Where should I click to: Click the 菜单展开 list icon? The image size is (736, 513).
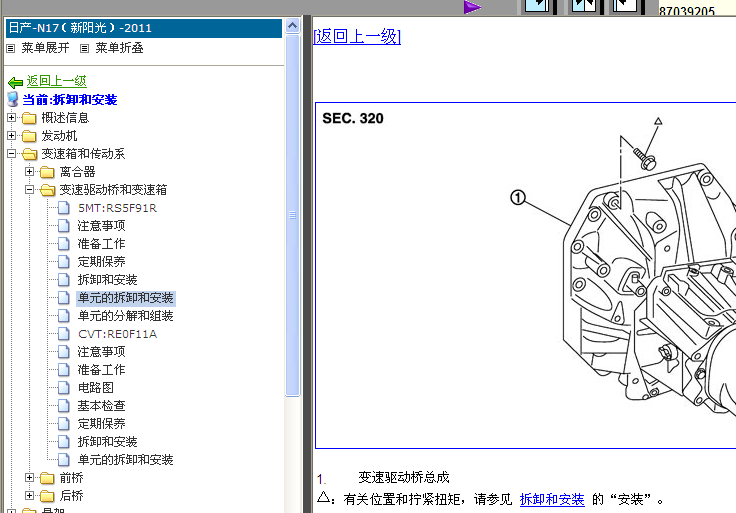[x=10, y=48]
